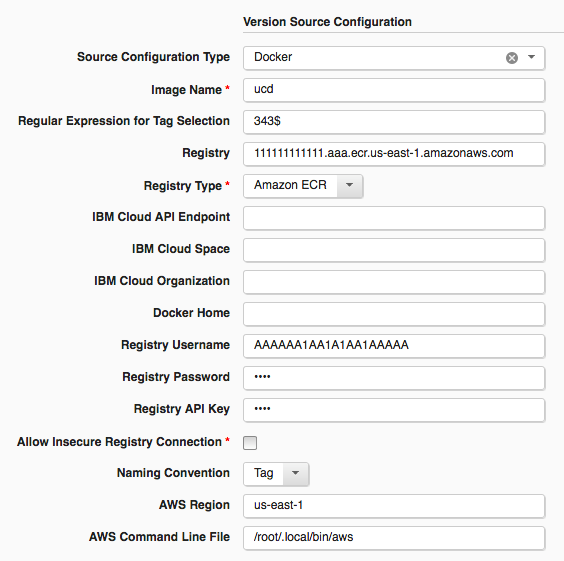564x561 pixels.
Task: Click into the Docker Home field
Action: [394, 314]
